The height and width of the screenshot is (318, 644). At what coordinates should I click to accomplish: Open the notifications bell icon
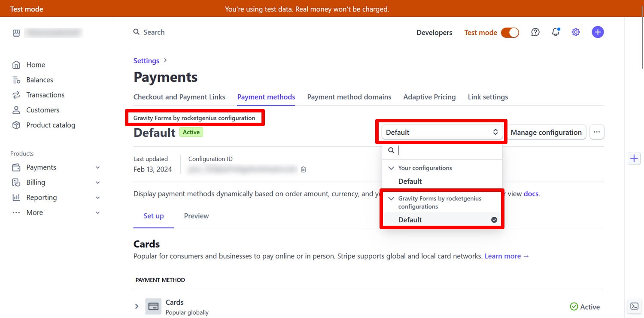[x=556, y=32]
